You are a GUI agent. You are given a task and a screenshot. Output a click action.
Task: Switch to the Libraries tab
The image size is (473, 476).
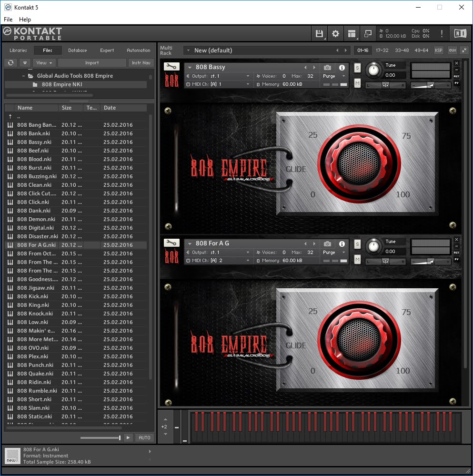[x=18, y=51]
